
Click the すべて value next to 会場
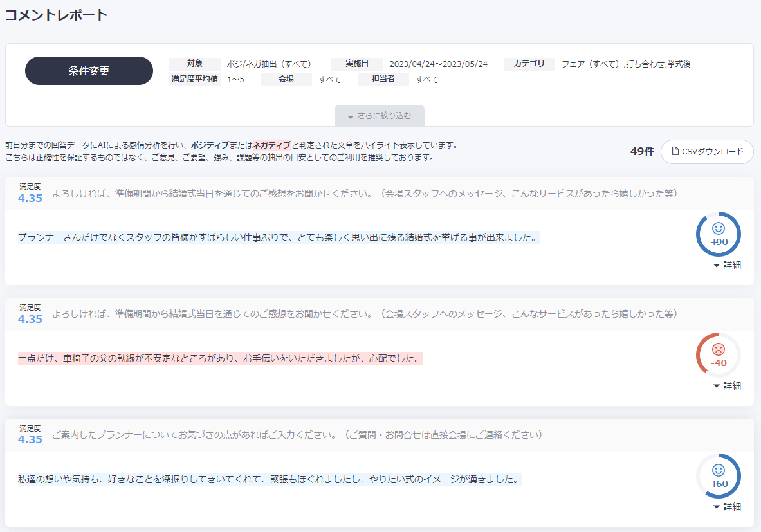329,80
